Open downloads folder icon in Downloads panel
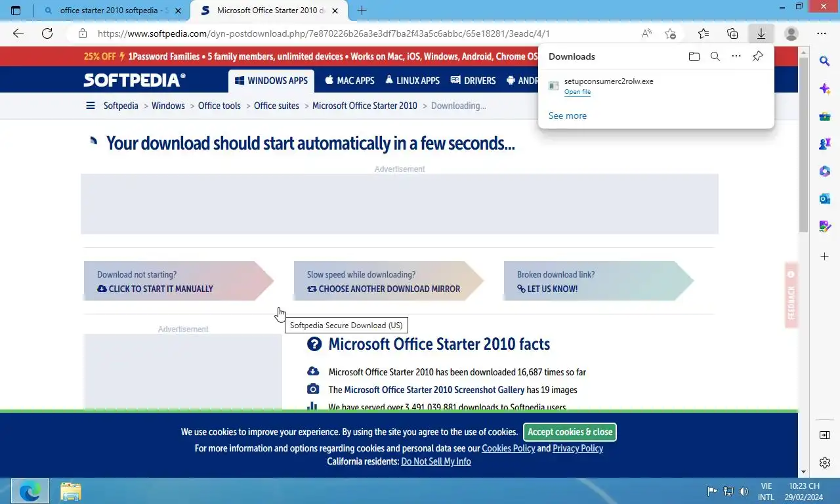Viewport: 840px width, 504px height. click(x=694, y=56)
